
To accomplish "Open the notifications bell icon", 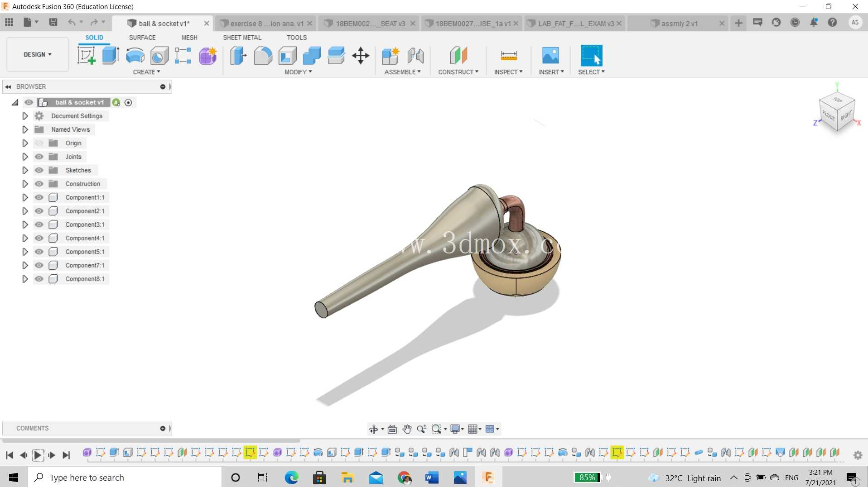I will tap(814, 22).
